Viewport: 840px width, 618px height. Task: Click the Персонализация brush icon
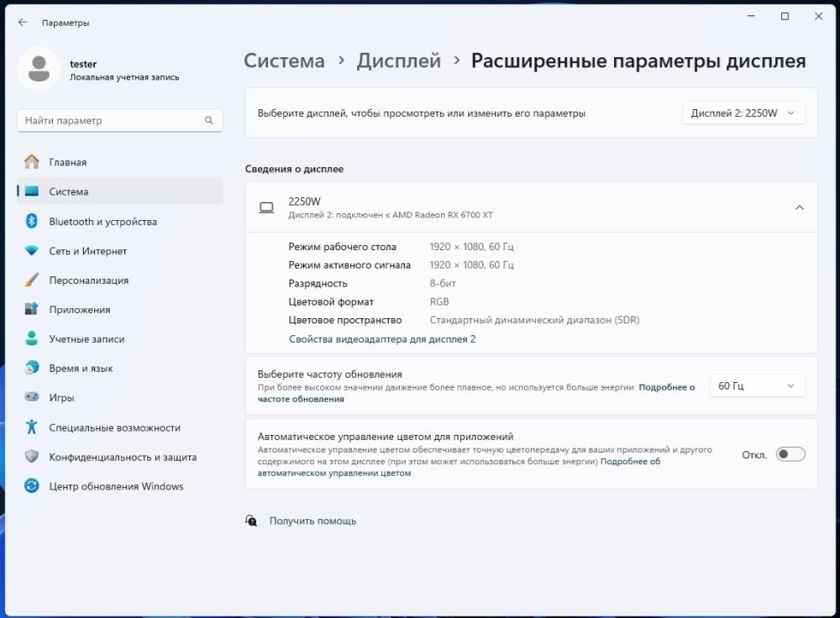(32, 280)
